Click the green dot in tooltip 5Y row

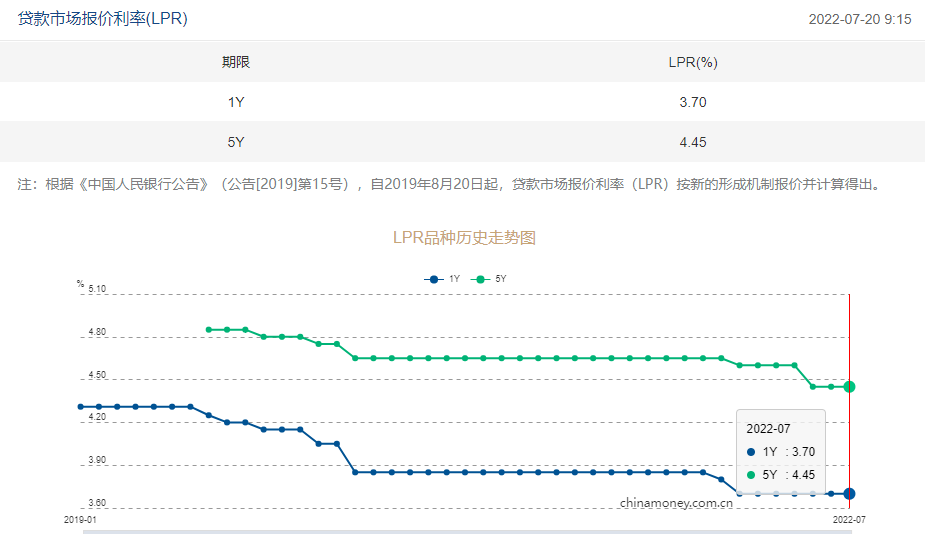(x=752, y=475)
